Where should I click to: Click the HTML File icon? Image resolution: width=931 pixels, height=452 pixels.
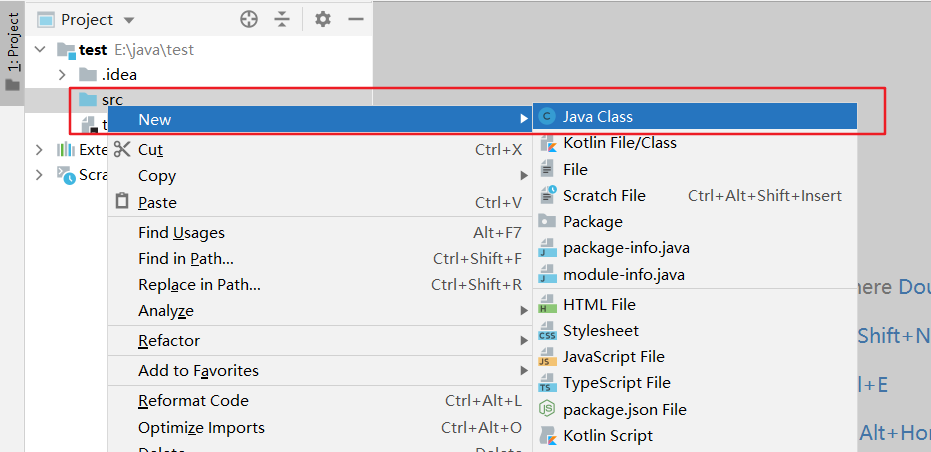(547, 305)
